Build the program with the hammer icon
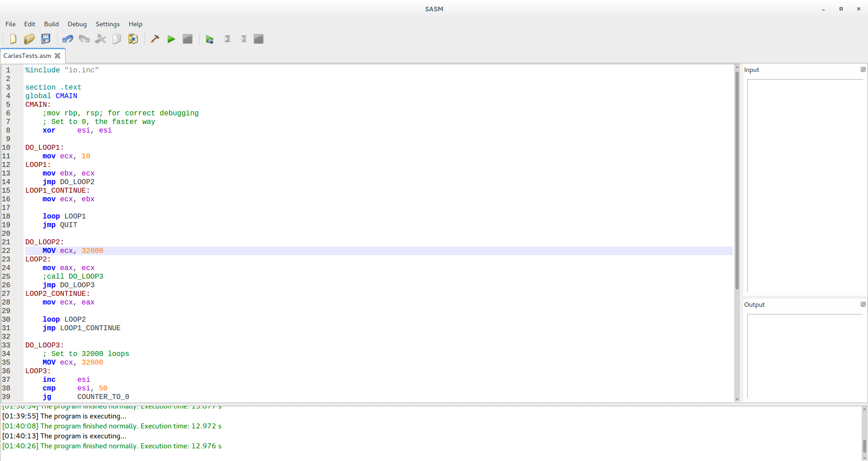This screenshot has width=868, height=461. point(155,39)
